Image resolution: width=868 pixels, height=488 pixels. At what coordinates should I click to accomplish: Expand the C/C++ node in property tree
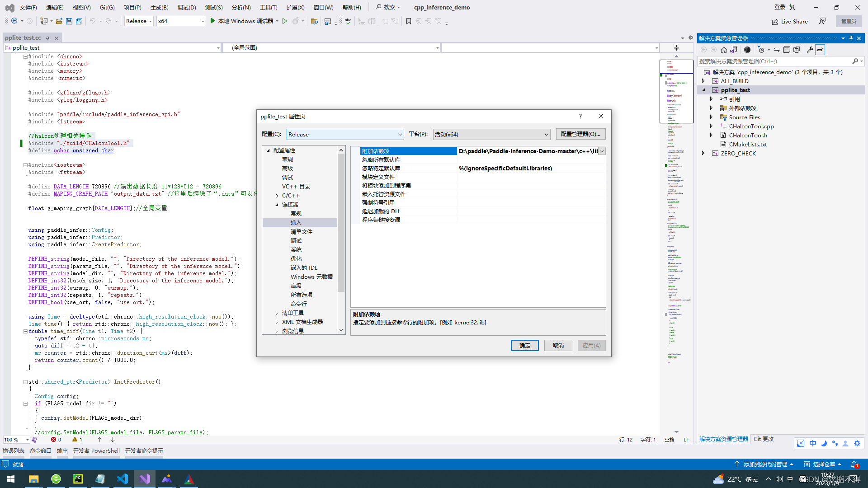coord(277,196)
